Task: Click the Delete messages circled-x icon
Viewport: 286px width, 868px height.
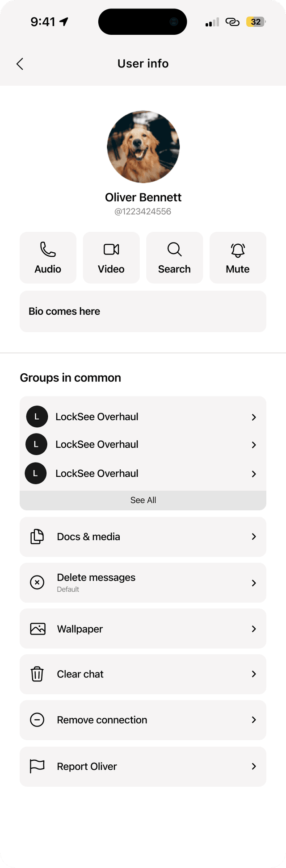Action: pos(37,582)
